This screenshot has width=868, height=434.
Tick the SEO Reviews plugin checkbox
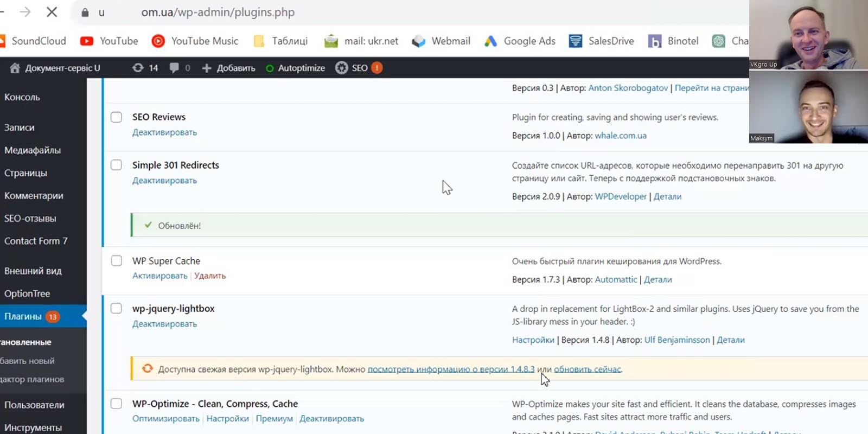[116, 117]
